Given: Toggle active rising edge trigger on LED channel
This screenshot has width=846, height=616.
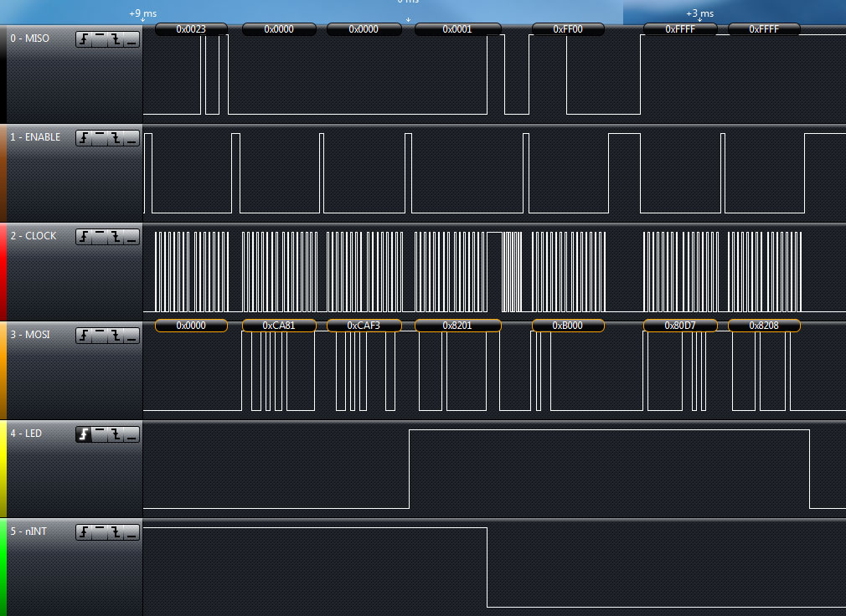Looking at the screenshot, I should [84, 434].
